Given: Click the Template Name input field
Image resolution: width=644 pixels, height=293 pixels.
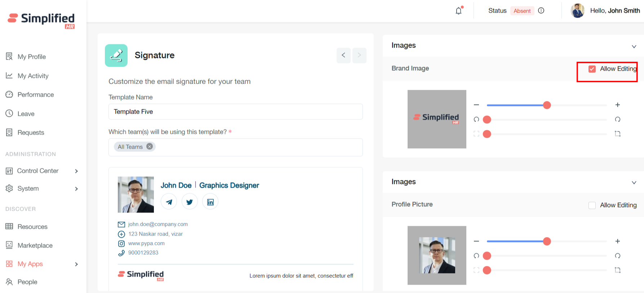Looking at the screenshot, I should (235, 112).
